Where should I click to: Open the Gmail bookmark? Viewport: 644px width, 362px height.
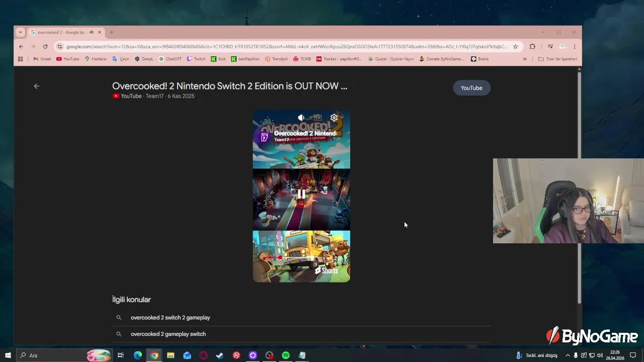coord(42,59)
